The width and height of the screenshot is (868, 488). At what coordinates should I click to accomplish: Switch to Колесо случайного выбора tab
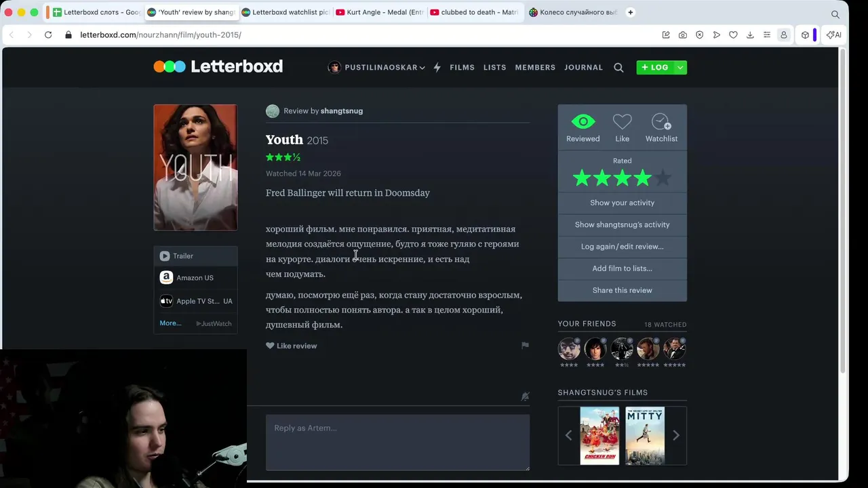coord(573,12)
